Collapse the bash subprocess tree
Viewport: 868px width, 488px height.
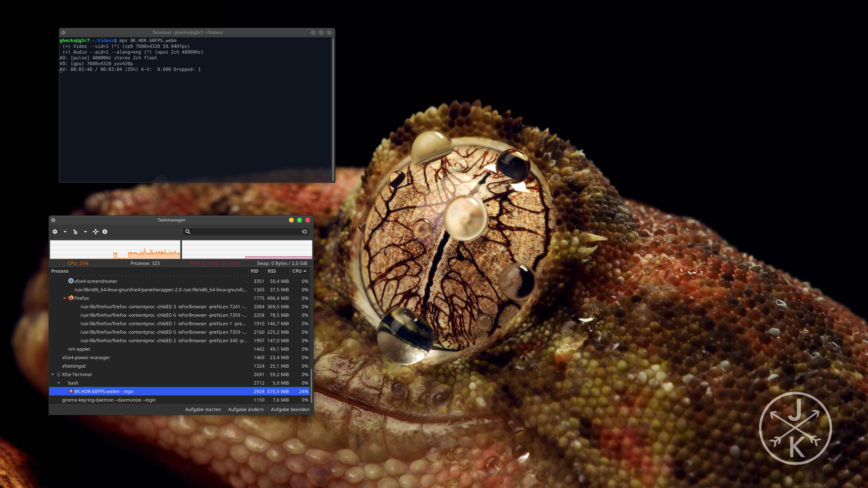click(59, 383)
